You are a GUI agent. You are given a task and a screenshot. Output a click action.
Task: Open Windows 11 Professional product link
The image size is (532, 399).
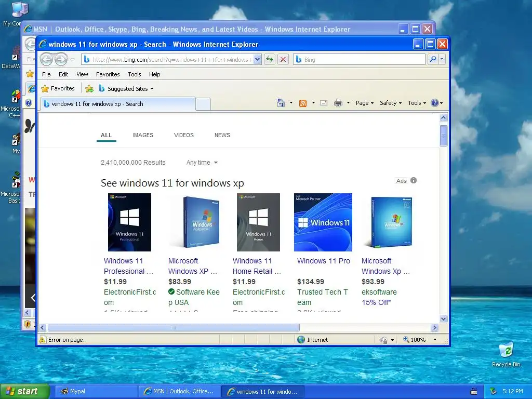coord(129,266)
